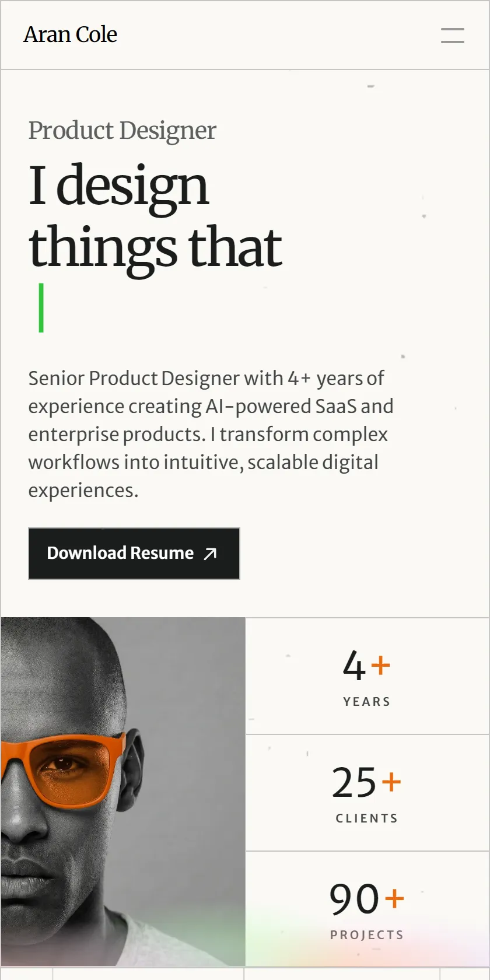Click the number 4 in the Years card
Viewport: 490px width, 980px height.
click(354, 666)
